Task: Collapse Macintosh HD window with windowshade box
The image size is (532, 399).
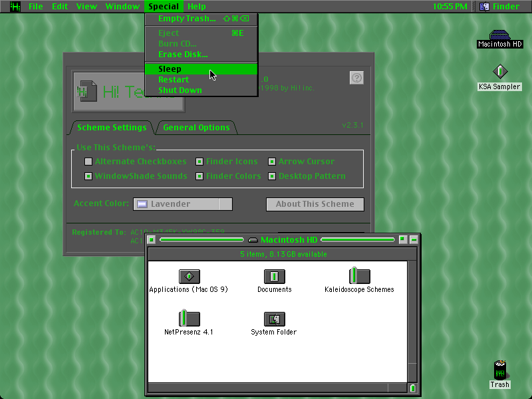Action: coord(414,240)
